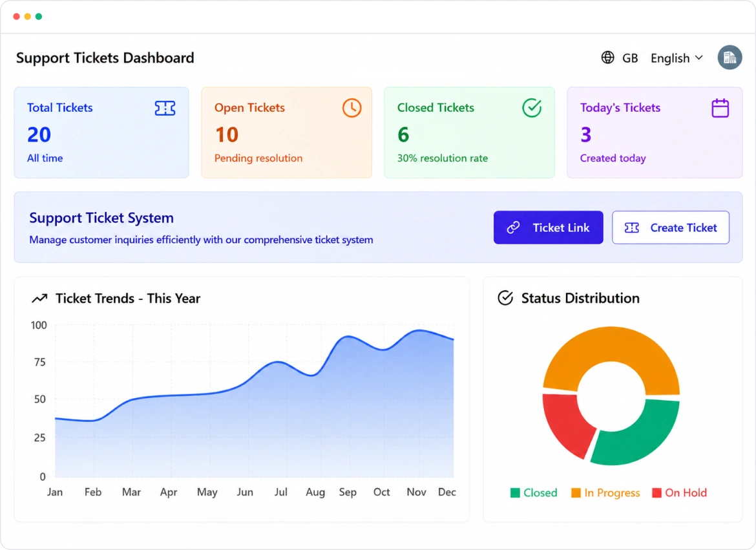Click the 100 value on chart y-axis
The width and height of the screenshot is (756, 550).
pyautogui.click(x=39, y=325)
